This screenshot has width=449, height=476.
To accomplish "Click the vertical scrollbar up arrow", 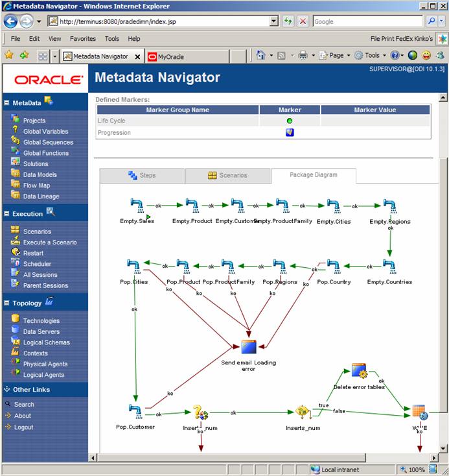I will tap(443, 97).
